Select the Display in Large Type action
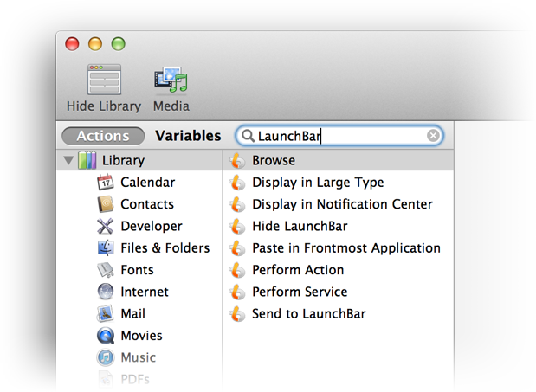536x392 pixels. [318, 183]
